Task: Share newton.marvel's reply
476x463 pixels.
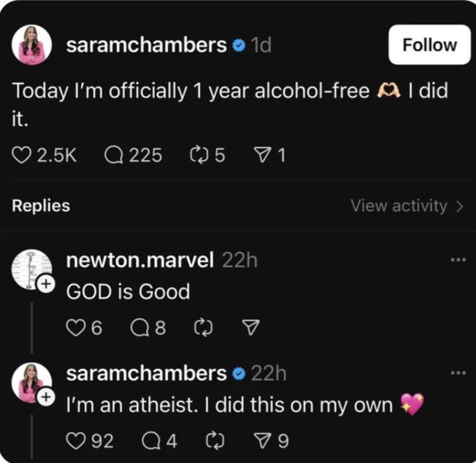Action: (251, 327)
